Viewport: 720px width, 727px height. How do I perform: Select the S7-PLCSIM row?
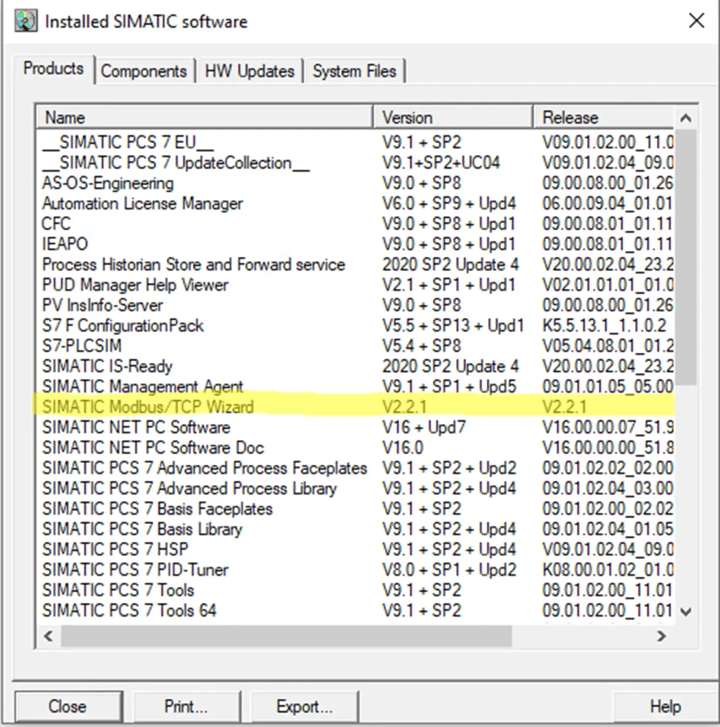coord(355,346)
